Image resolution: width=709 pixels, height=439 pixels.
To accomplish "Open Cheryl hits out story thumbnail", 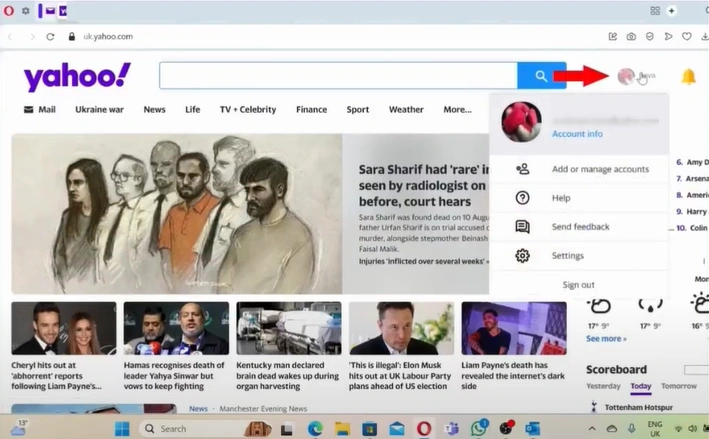I will 64,328.
